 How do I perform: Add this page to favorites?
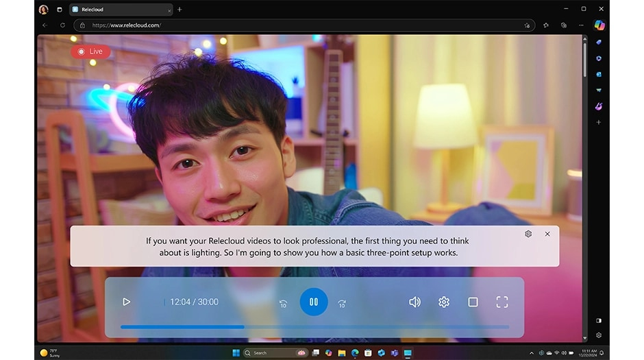coord(527,25)
